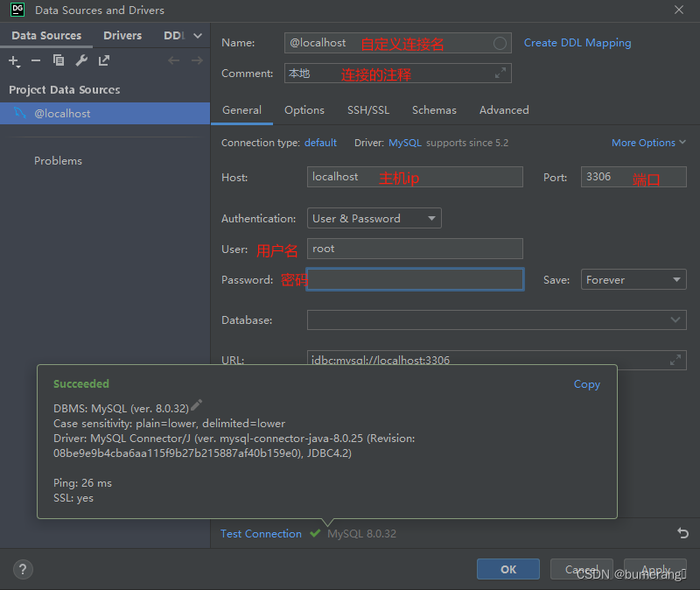Click the open-in-editor arrow icon
Viewport: 700px width, 590px height.
coord(102,60)
